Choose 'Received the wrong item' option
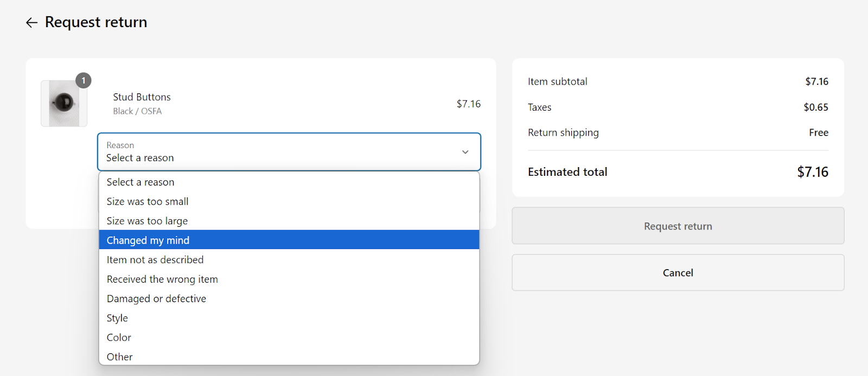The height and width of the screenshot is (376, 868). click(x=289, y=279)
